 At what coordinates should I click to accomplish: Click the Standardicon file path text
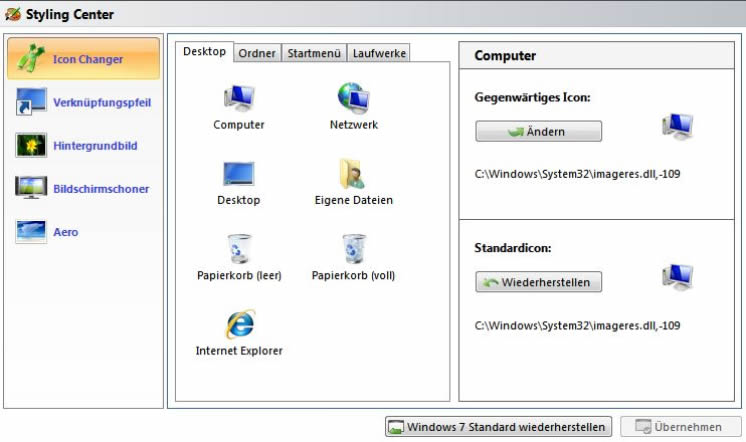tap(577, 326)
